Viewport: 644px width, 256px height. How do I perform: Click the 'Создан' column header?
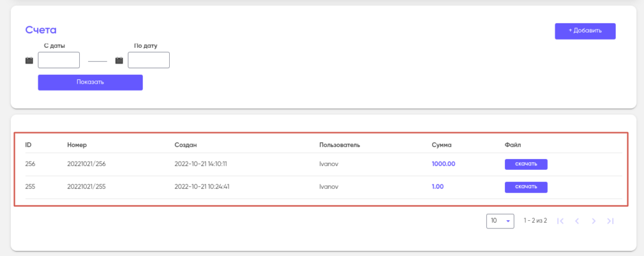pos(186,145)
